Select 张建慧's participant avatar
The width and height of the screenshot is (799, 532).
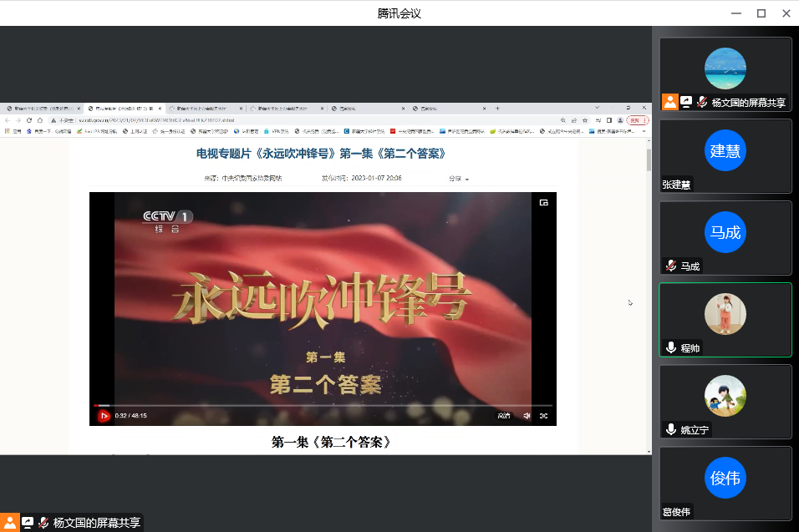click(x=725, y=150)
